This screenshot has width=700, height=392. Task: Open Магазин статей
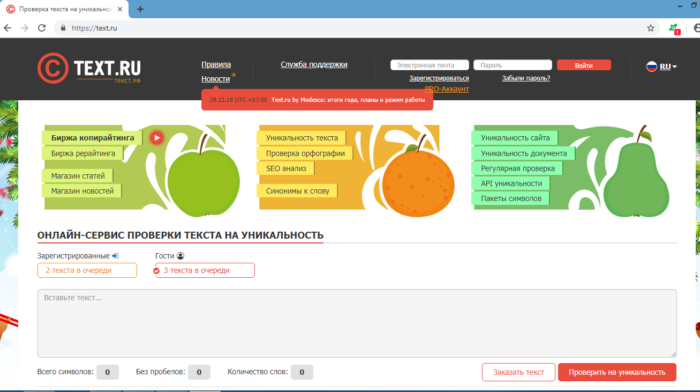click(78, 176)
